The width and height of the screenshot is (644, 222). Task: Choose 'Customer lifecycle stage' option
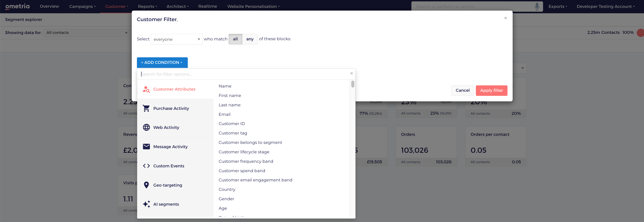click(244, 152)
